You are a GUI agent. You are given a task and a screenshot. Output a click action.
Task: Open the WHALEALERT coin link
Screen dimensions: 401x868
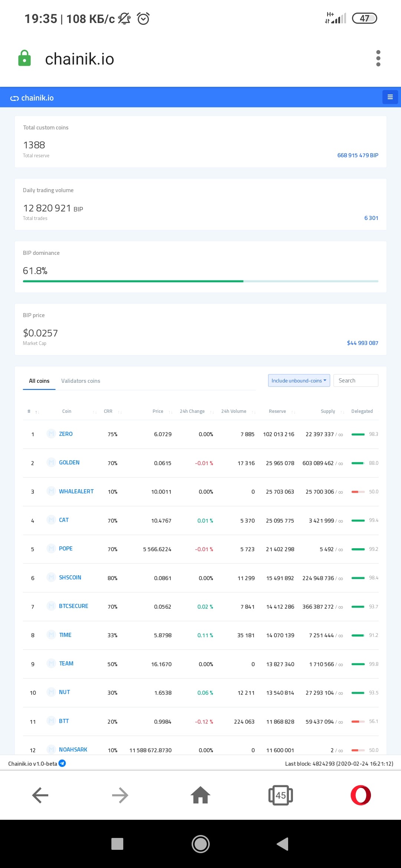point(76,491)
